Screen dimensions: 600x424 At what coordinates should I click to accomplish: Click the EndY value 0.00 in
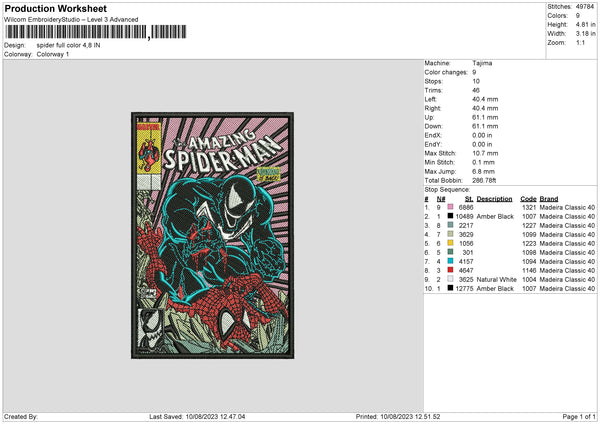click(x=482, y=144)
